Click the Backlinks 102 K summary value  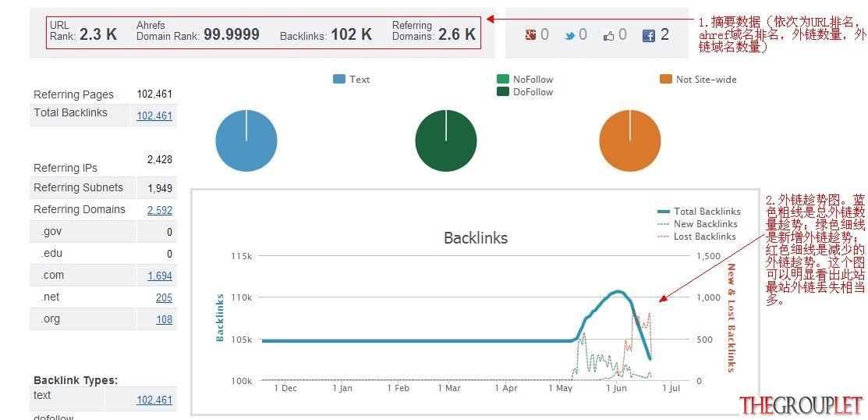click(x=352, y=34)
